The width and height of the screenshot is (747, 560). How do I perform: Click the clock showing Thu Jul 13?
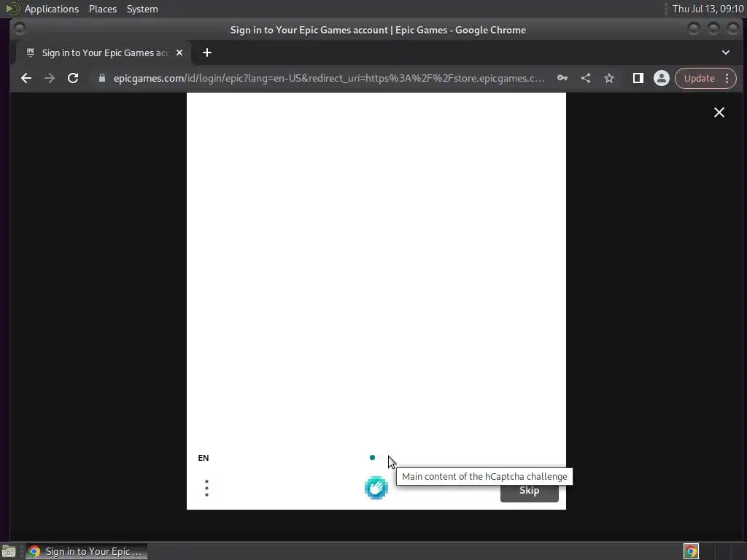tap(708, 9)
